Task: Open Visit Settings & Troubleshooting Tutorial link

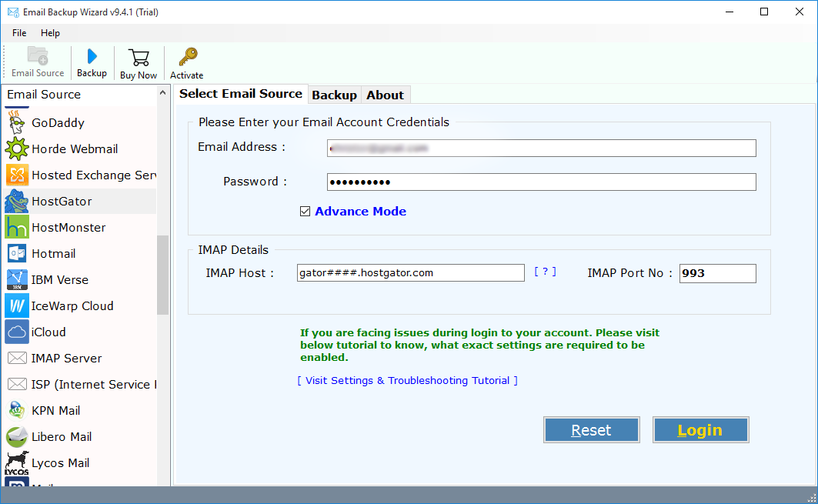Action: (x=407, y=380)
